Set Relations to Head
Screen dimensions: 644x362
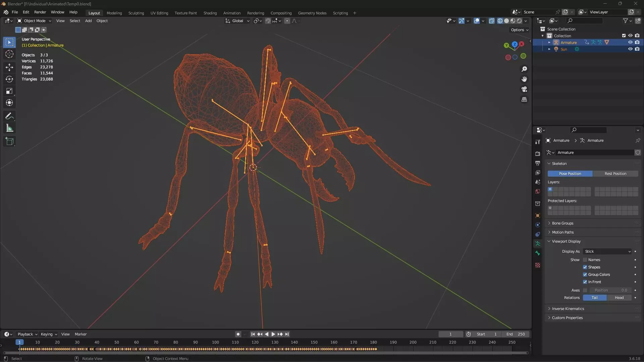click(619, 298)
